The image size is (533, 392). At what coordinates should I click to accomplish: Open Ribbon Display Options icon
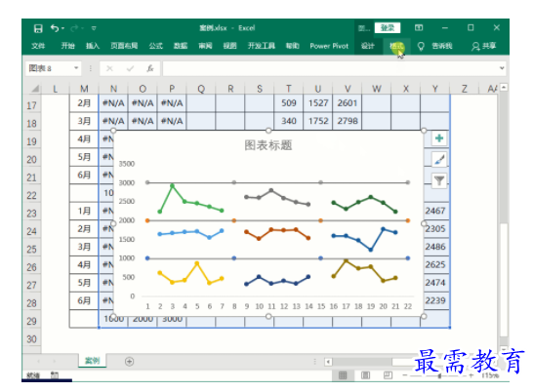[x=419, y=28]
